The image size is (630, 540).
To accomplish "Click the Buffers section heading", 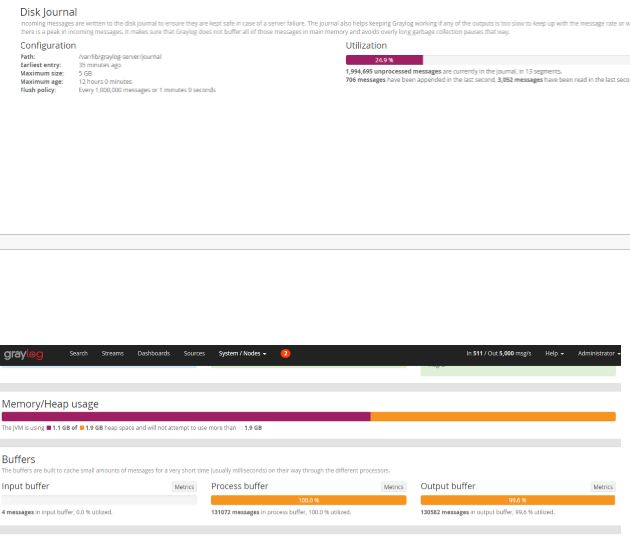I will point(18,459).
